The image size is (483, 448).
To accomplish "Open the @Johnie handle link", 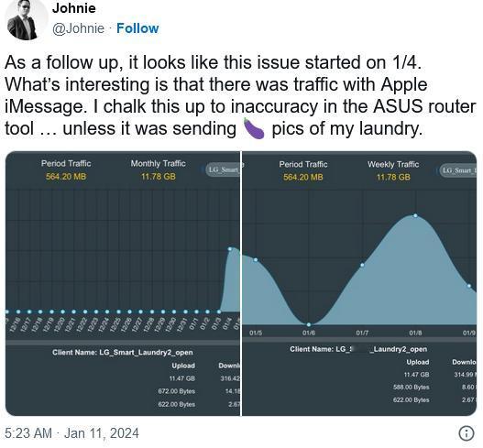I will (78, 28).
